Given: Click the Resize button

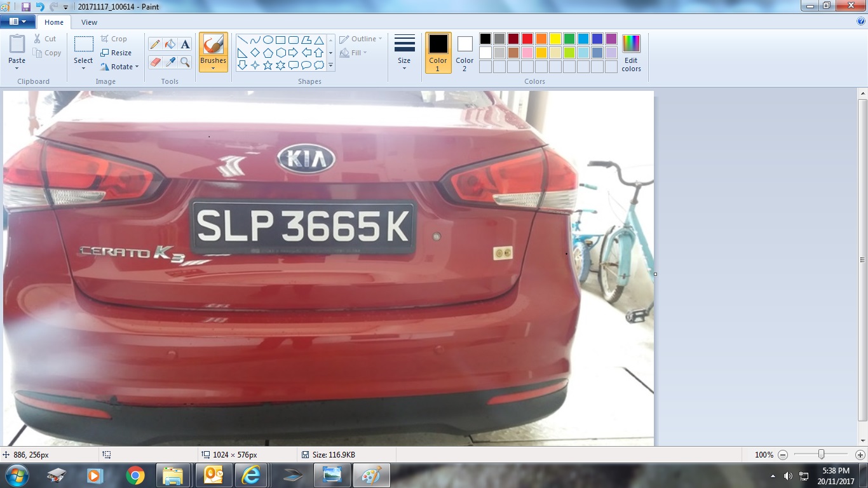Looking at the screenshot, I should [x=116, y=53].
